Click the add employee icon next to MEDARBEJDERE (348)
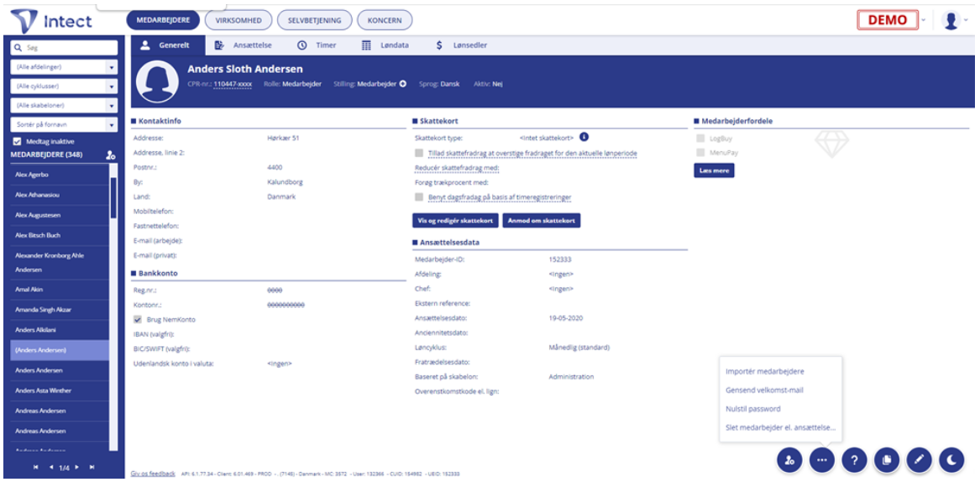980x482 pixels. (111, 155)
